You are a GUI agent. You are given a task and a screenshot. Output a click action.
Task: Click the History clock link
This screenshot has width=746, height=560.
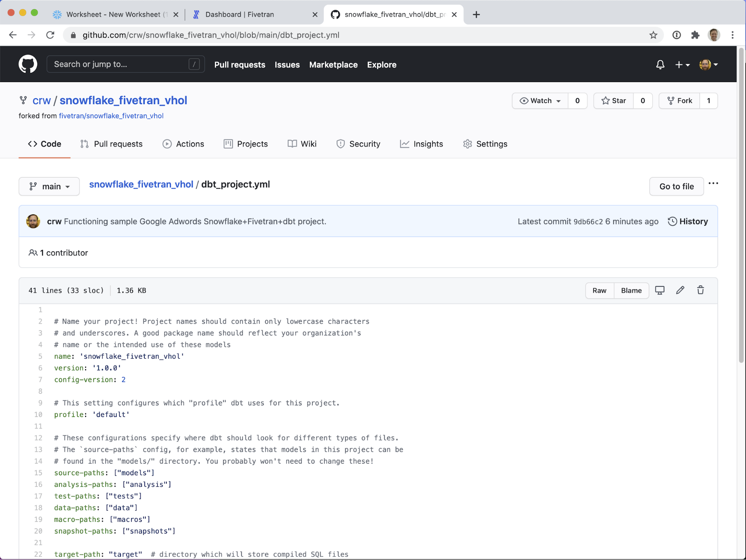pyautogui.click(x=688, y=221)
